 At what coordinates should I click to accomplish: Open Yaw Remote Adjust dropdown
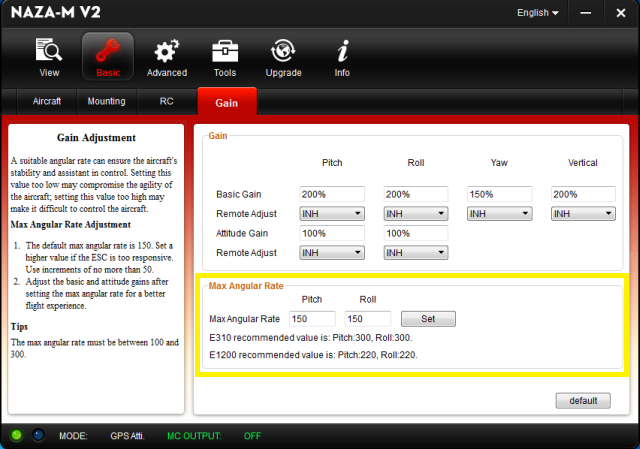coord(500,213)
